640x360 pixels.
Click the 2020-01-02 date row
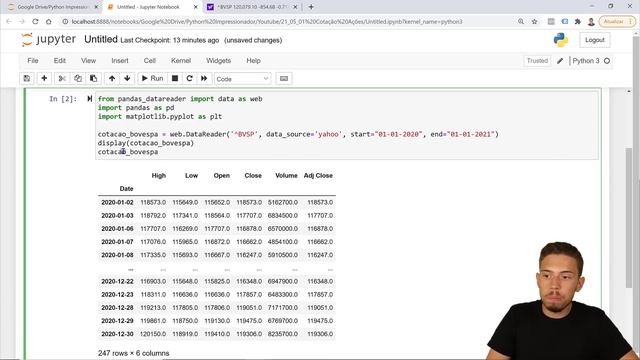pos(217,202)
